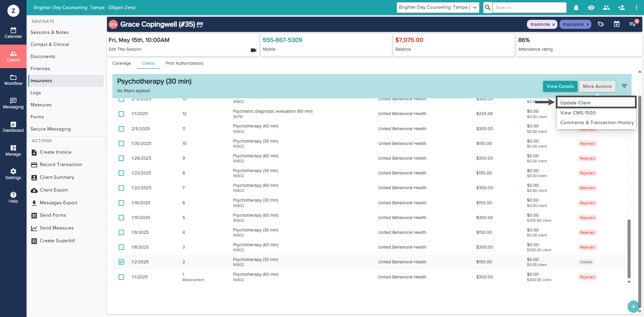Switch to the Coverage tab
Image resolution: width=644 pixels, height=317 pixels.
(122, 63)
